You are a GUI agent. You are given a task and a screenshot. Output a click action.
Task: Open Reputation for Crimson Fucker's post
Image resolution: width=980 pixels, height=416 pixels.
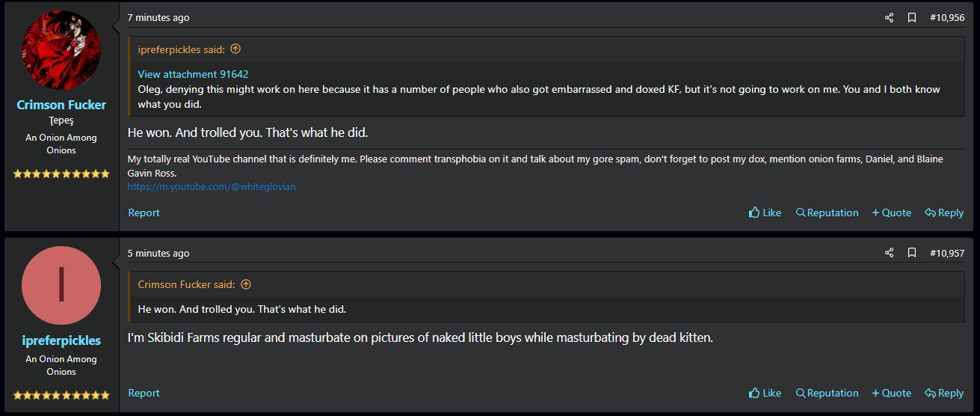click(827, 212)
